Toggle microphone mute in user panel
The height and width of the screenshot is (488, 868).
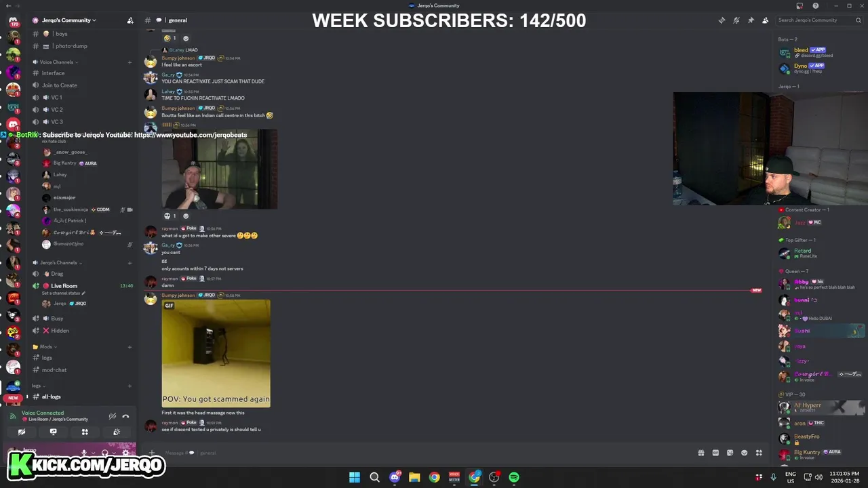pos(84,453)
